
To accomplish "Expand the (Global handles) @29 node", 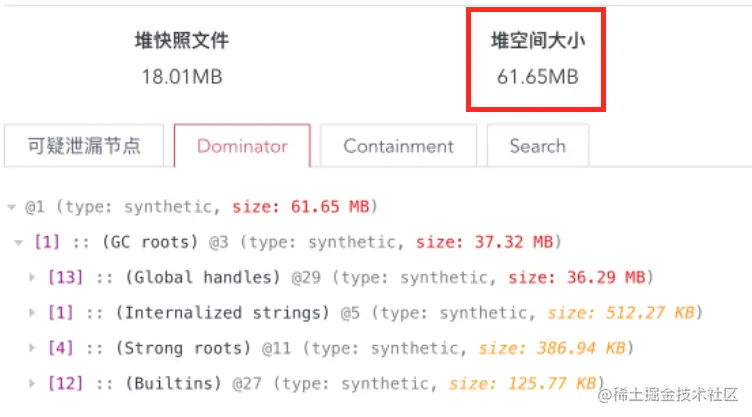I will point(32,277).
